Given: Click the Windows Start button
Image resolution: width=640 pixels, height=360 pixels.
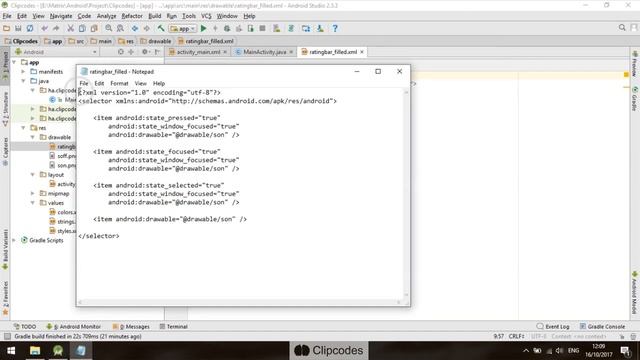Looking at the screenshot, I should coord(11,351).
